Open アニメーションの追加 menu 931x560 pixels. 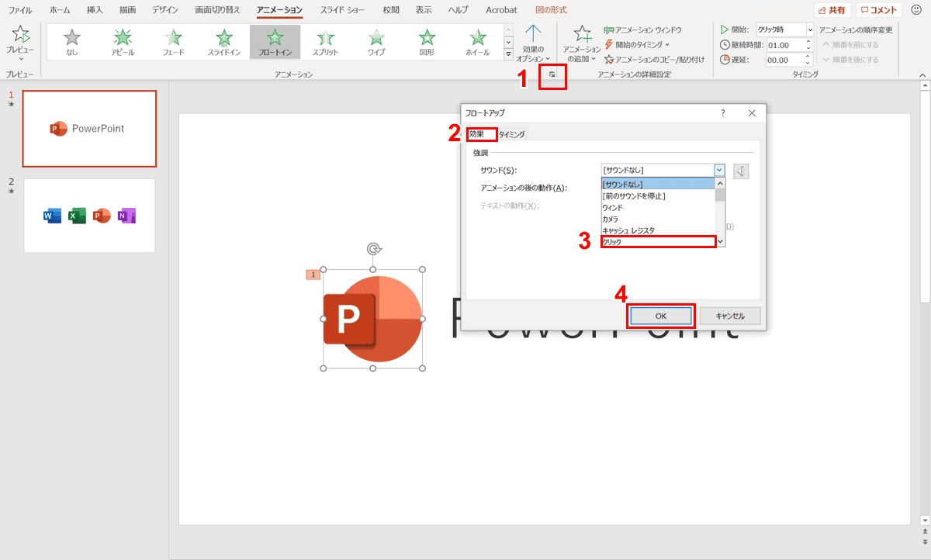582,43
